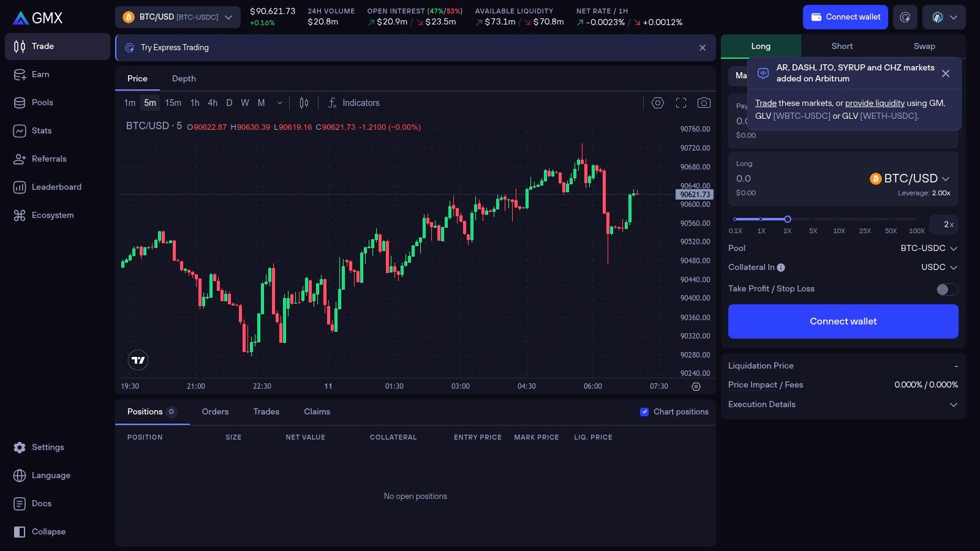Click the Express Trading icon in header
980x551 pixels.
pos(905,17)
